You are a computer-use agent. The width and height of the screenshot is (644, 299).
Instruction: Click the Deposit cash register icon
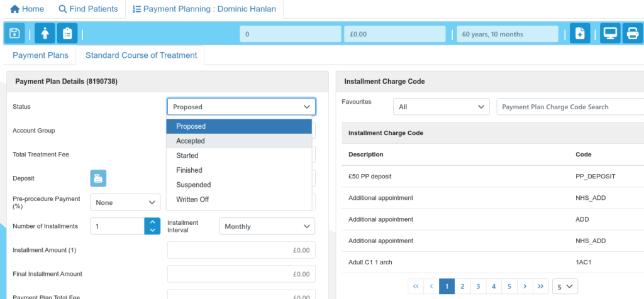pyautogui.click(x=98, y=178)
